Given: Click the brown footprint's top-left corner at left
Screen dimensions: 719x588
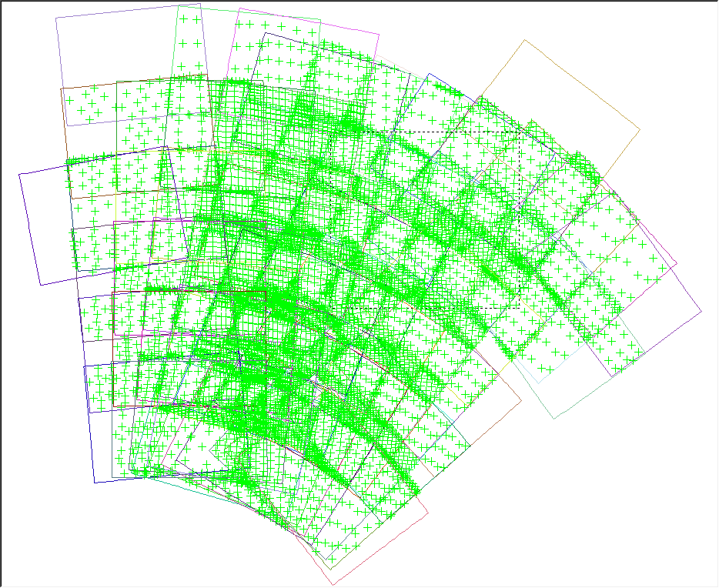Looking at the screenshot, I should pos(62,89).
